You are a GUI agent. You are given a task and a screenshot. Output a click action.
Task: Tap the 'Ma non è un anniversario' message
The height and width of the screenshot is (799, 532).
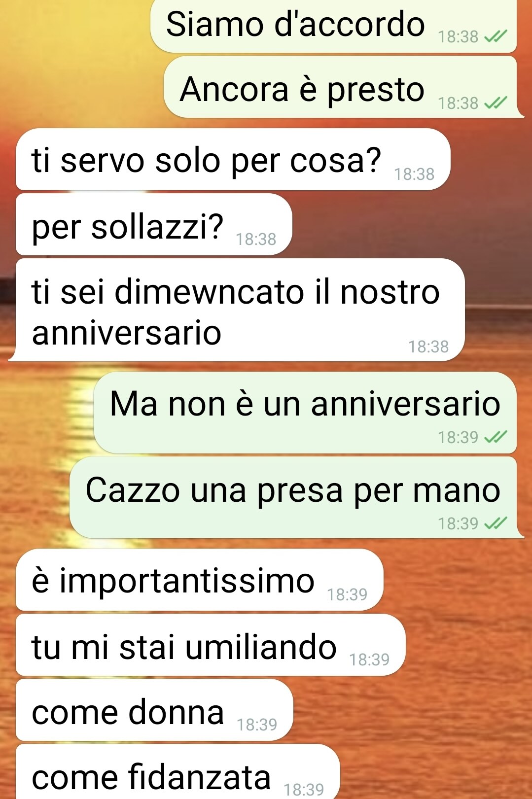pos(305,413)
